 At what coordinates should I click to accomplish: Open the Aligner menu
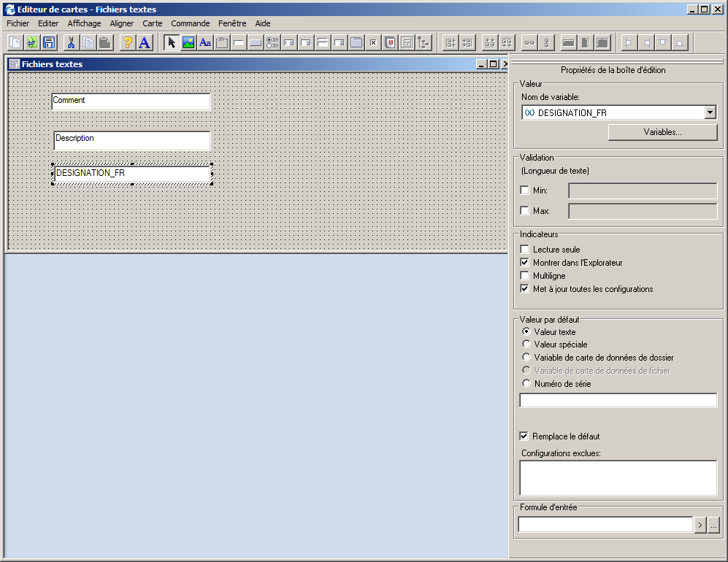122,23
